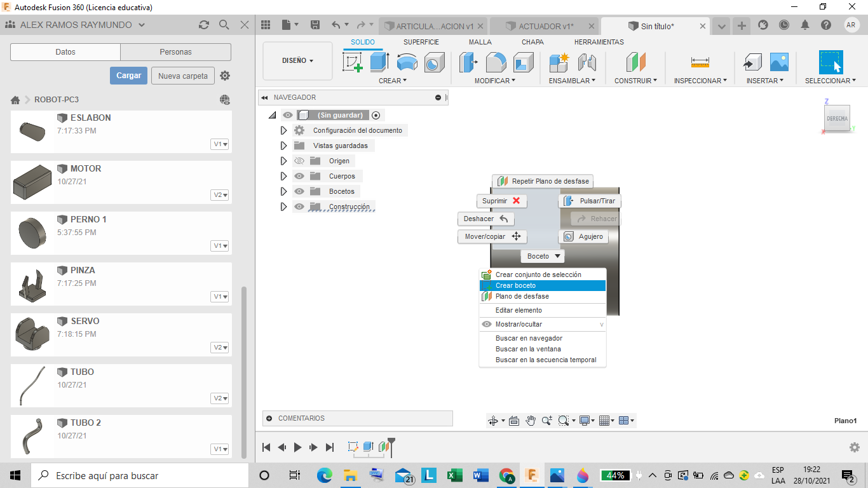
Task: Select the Shell tool icon
Action: (523, 62)
